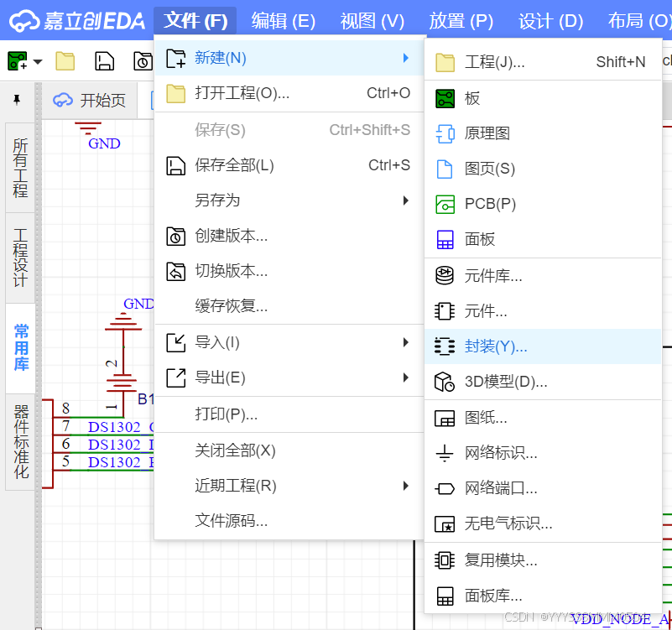Click the page icon for 图页(S)
Viewport: 672px width, 630px height.
tap(445, 169)
